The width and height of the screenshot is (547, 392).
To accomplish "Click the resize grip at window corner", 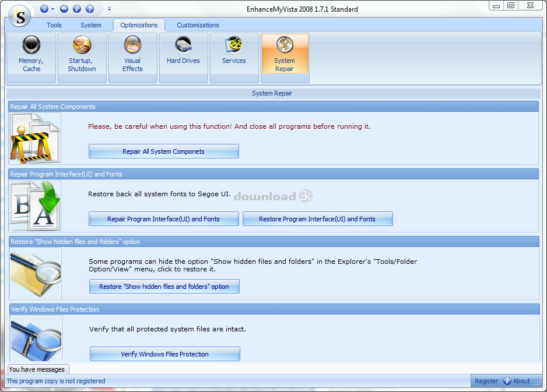I will click(x=538, y=382).
